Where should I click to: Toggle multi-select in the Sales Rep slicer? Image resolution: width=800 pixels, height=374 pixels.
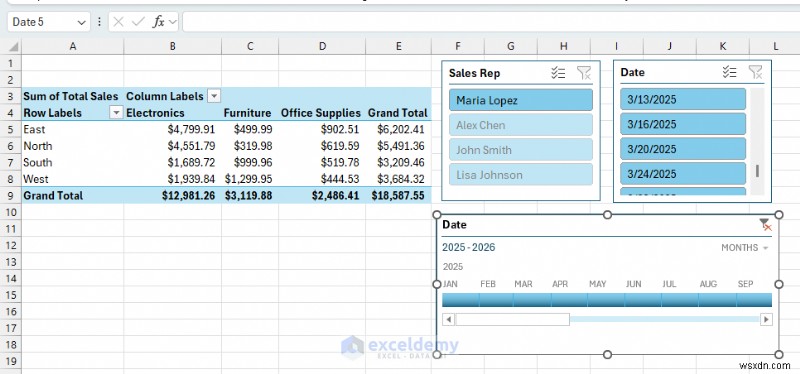click(558, 73)
